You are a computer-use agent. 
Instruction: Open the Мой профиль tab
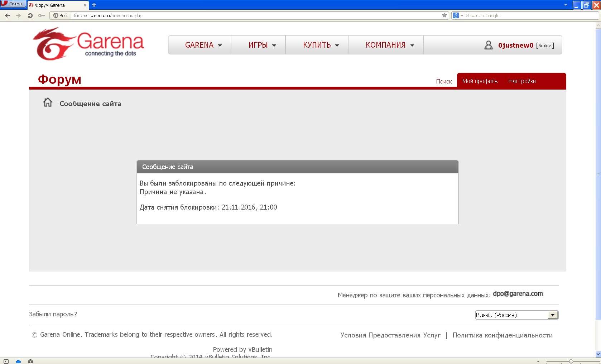click(480, 81)
